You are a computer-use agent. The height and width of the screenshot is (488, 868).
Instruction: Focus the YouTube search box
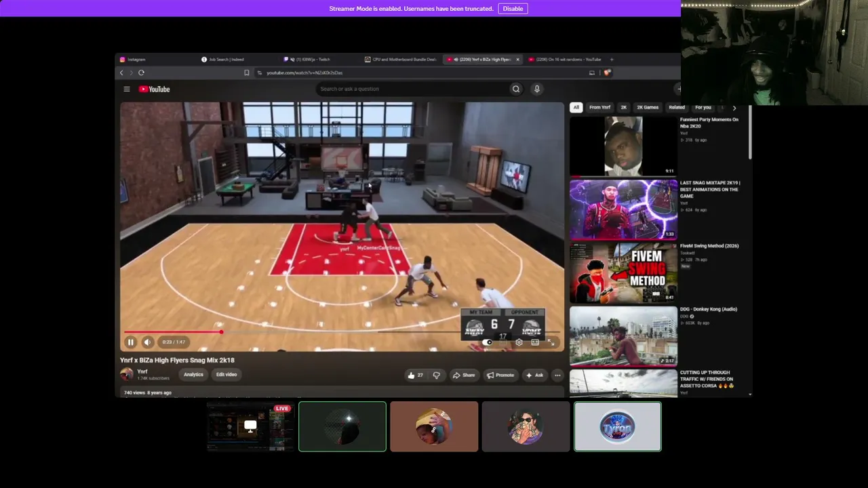click(x=411, y=89)
